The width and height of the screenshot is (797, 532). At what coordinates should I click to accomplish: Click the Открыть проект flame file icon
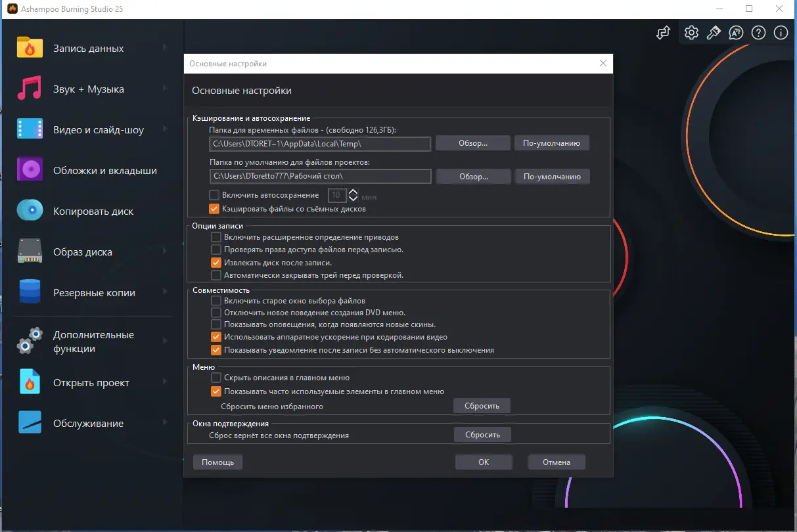click(x=30, y=382)
